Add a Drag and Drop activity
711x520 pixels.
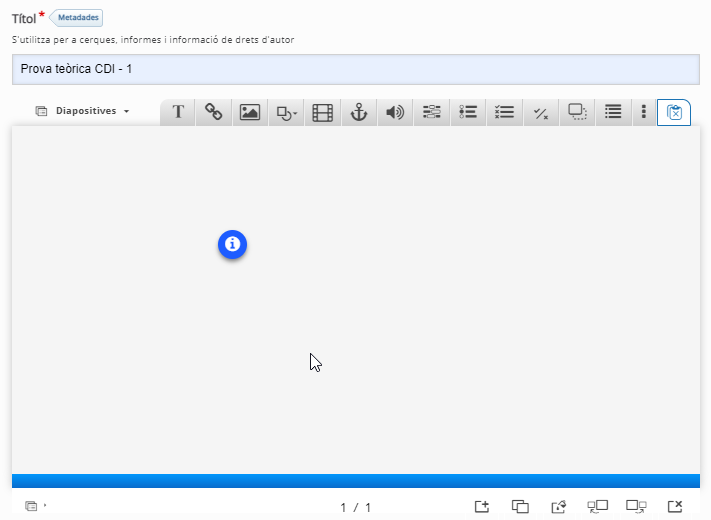pos(577,112)
